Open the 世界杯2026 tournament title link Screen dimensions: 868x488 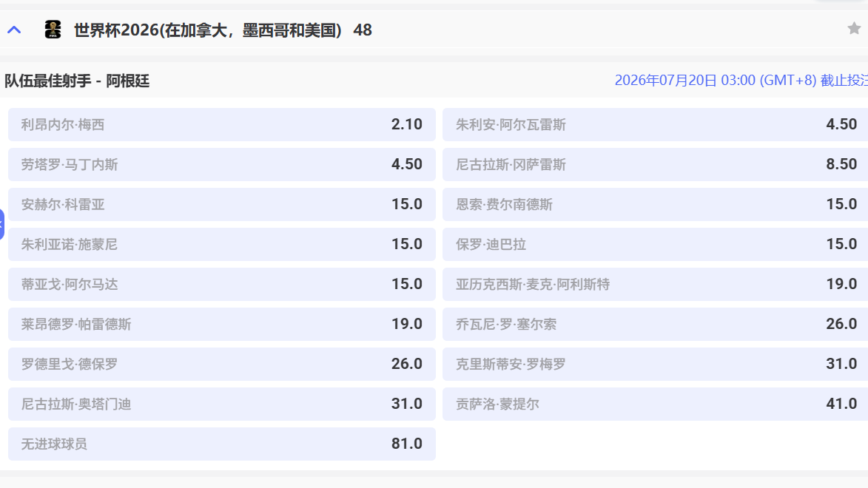[x=222, y=30]
